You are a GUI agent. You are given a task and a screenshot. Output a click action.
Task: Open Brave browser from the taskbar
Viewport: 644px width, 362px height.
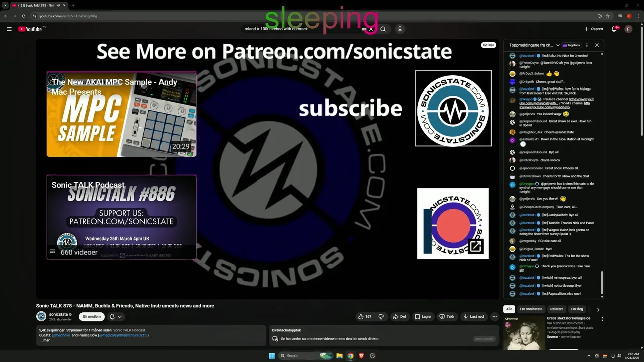coord(361,356)
